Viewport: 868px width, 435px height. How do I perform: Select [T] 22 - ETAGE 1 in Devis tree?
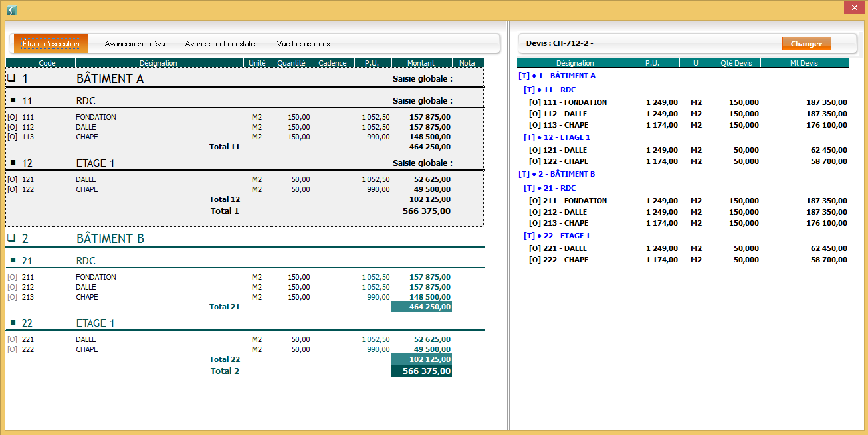pyautogui.click(x=557, y=236)
